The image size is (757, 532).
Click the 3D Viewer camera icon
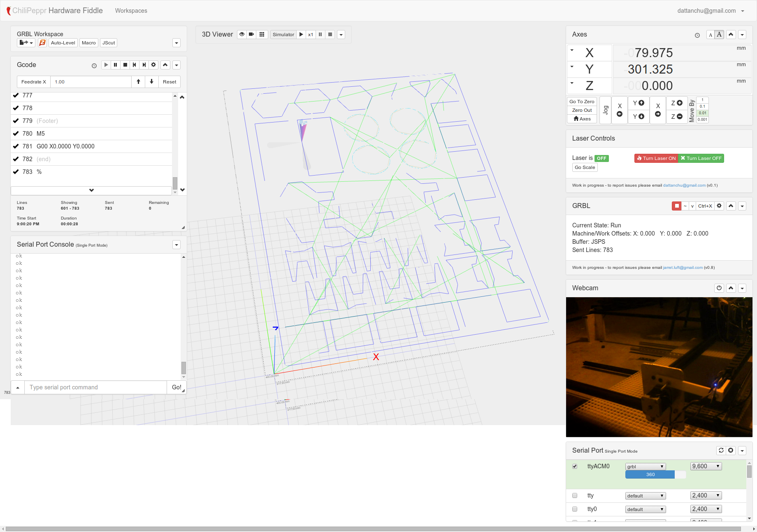coord(251,35)
